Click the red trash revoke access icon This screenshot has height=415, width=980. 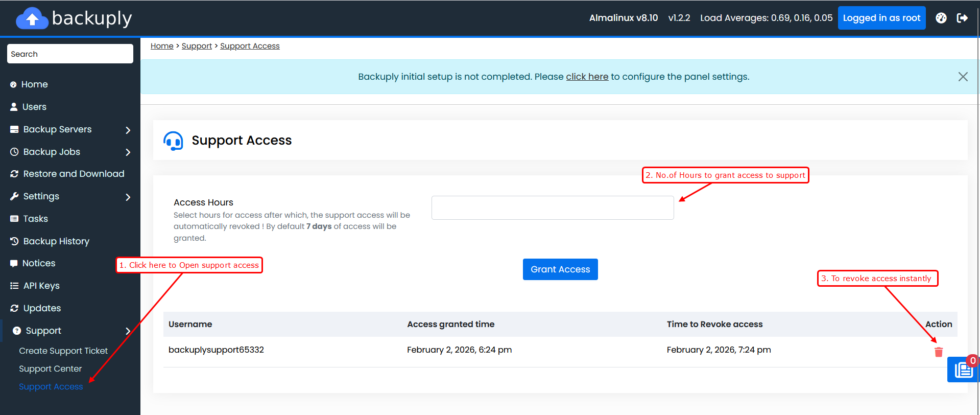pyautogui.click(x=938, y=352)
